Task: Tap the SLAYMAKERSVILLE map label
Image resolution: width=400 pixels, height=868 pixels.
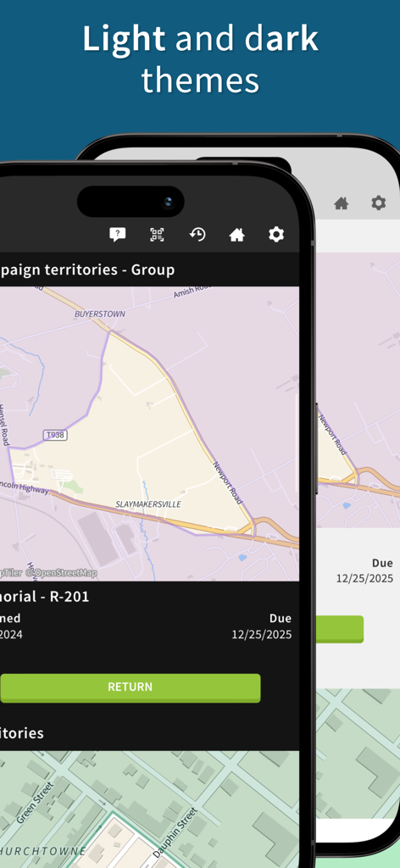Action: (x=148, y=504)
